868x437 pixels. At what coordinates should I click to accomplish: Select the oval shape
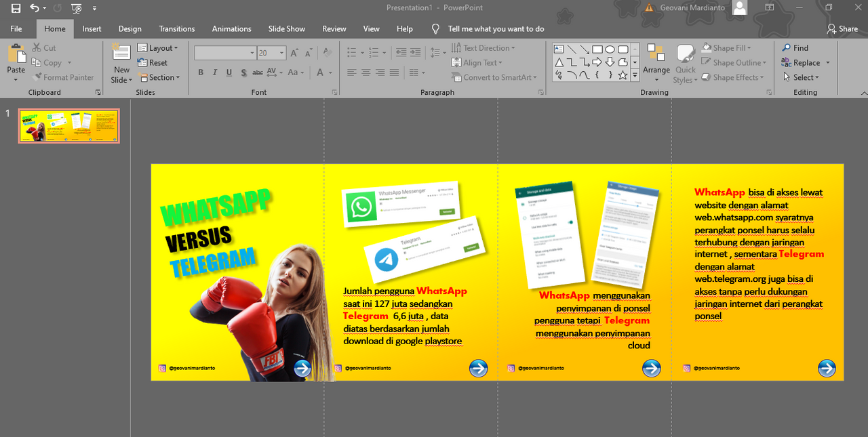coord(610,49)
